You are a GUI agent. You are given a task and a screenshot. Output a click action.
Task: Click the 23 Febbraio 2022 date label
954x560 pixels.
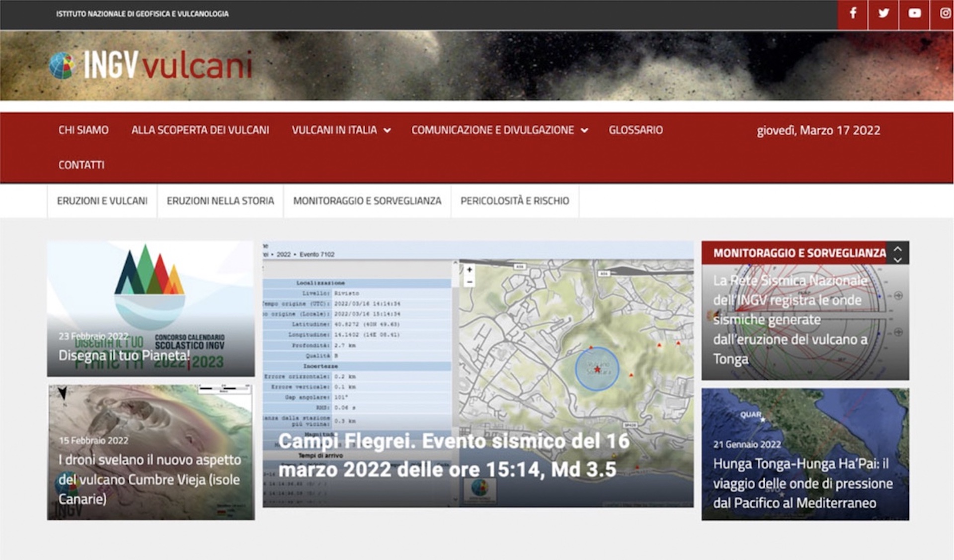click(93, 336)
